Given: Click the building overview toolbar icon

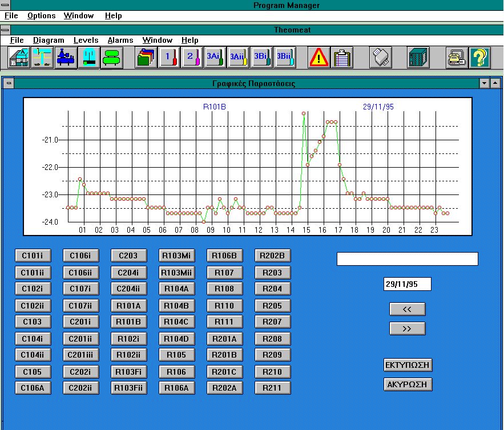Looking at the screenshot, I should [19, 58].
